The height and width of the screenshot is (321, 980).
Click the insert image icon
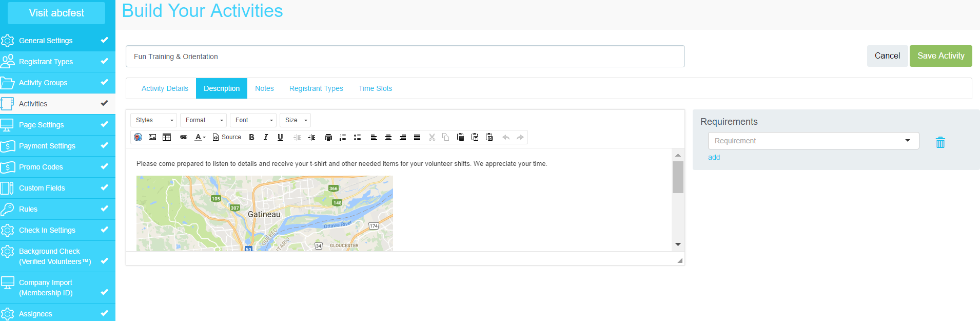152,137
